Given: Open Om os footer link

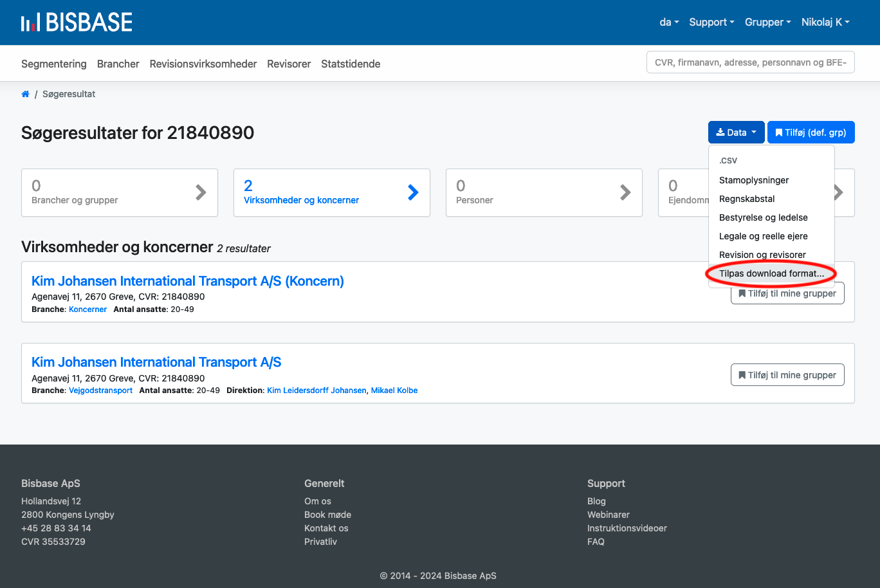Looking at the screenshot, I should [318, 501].
